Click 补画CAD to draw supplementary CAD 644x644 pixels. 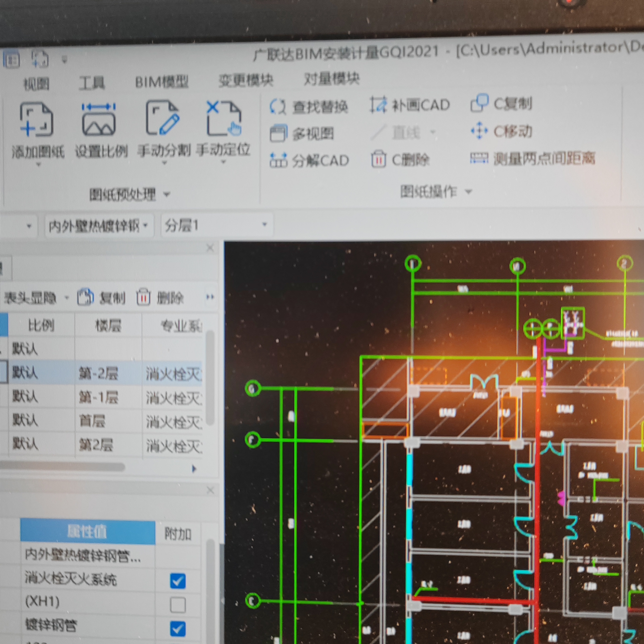(x=410, y=105)
